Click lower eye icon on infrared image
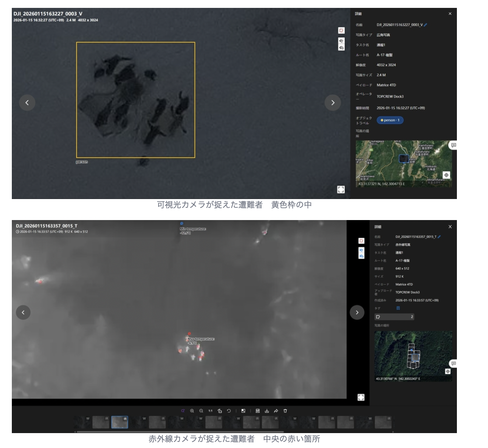 (x=361, y=256)
